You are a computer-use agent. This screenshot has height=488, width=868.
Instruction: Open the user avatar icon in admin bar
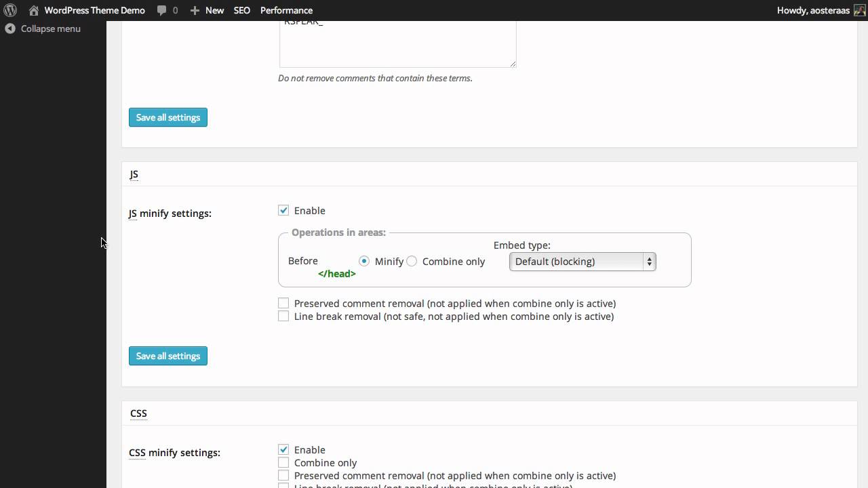point(859,10)
